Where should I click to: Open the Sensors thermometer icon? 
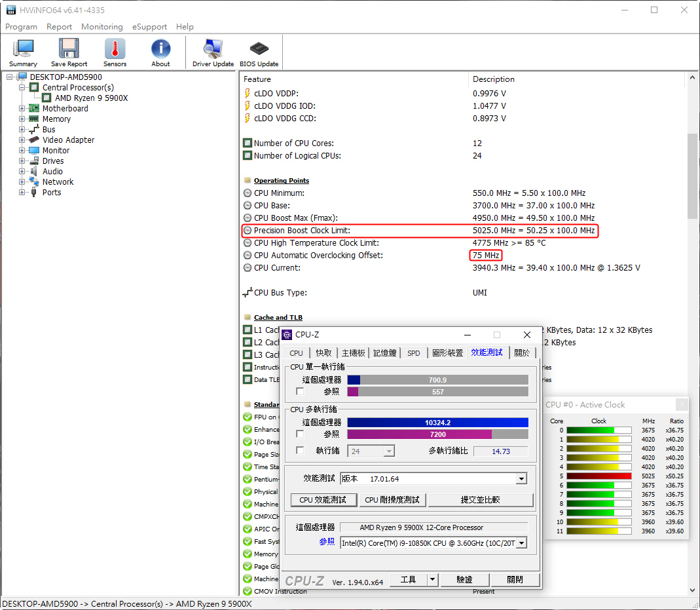click(115, 48)
